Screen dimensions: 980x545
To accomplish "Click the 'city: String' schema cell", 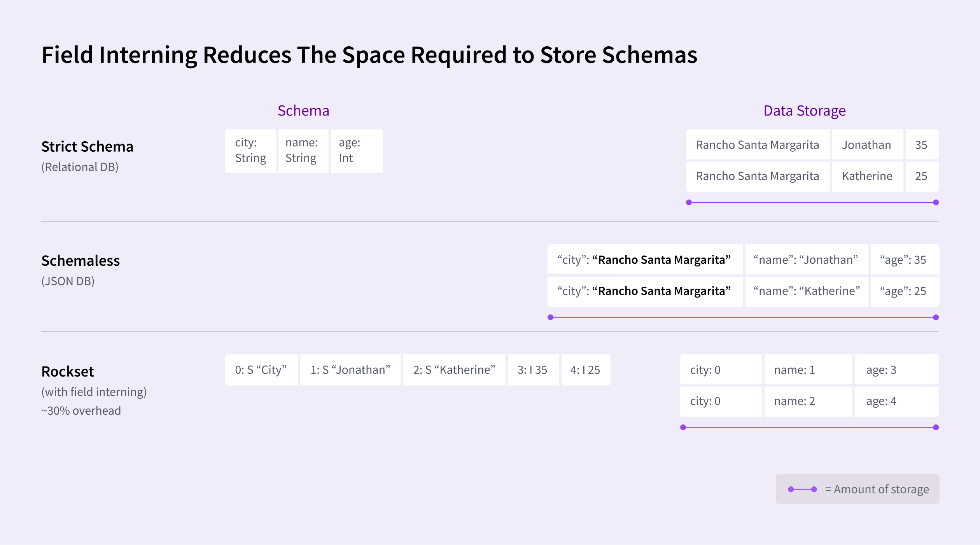I will (x=250, y=151).
